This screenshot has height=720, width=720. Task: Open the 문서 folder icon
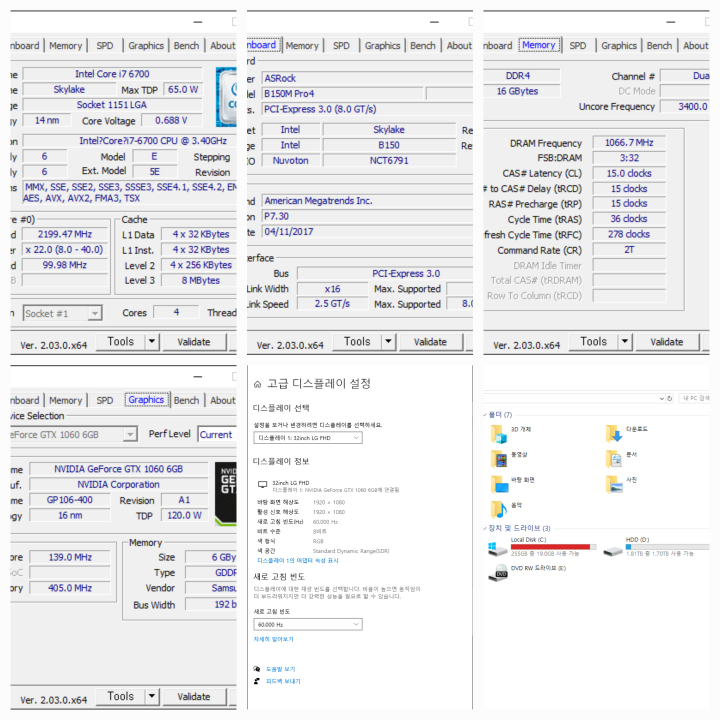[x=613, y=459]
